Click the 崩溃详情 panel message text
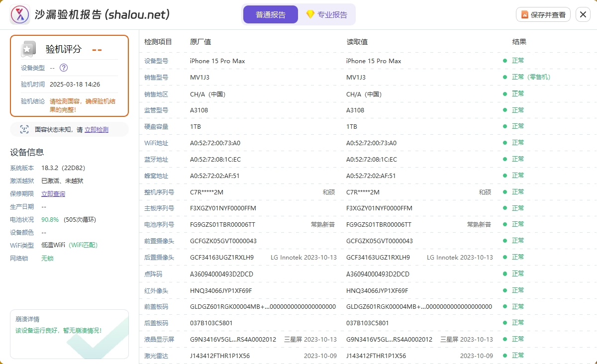Image resolution: width=597 pixels, height=364 pixels. (x=58, y=330)
